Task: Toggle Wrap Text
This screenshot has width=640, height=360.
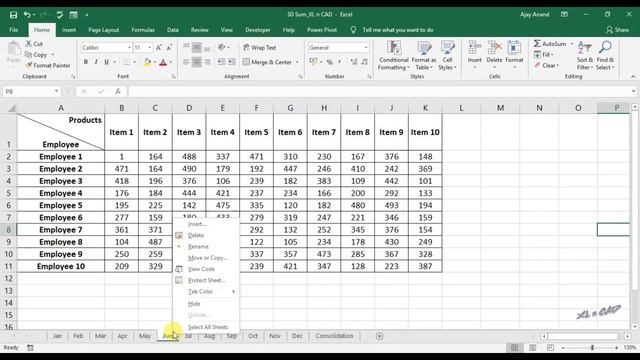Action: click(x=260, y=48)
